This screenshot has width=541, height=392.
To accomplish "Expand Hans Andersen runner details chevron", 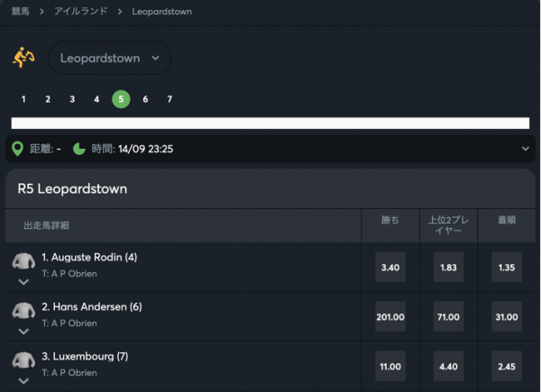I will coord(23,332).
